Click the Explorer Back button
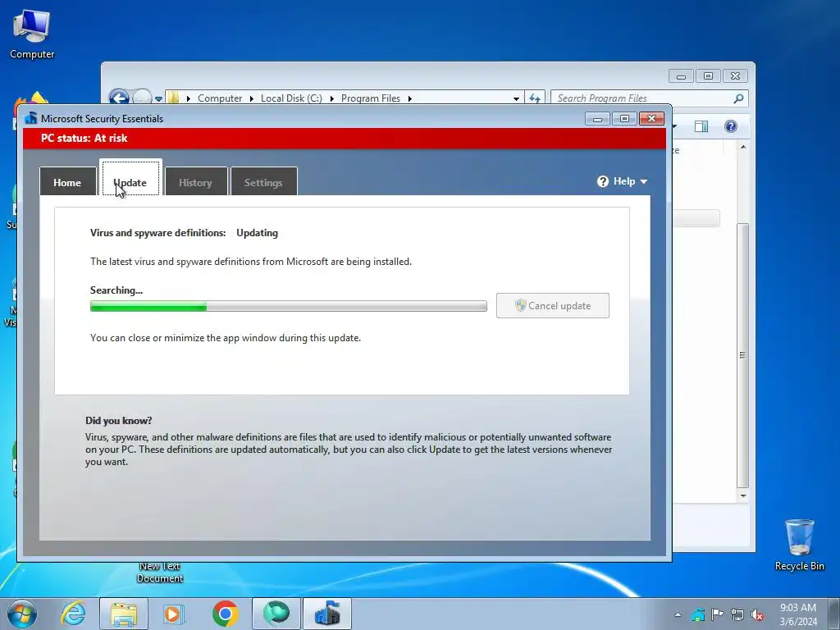This screenshot has height=630, width=840. [x=119, y=98]
